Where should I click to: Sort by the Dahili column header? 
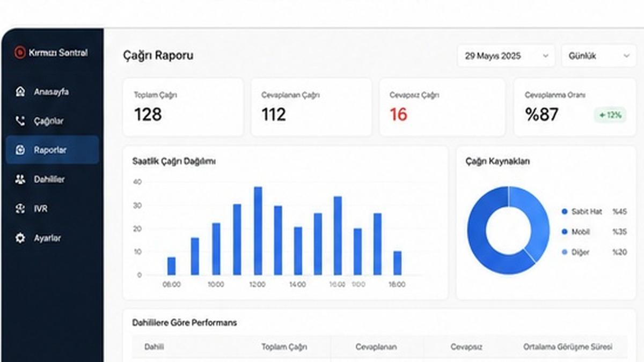point(154,347)
